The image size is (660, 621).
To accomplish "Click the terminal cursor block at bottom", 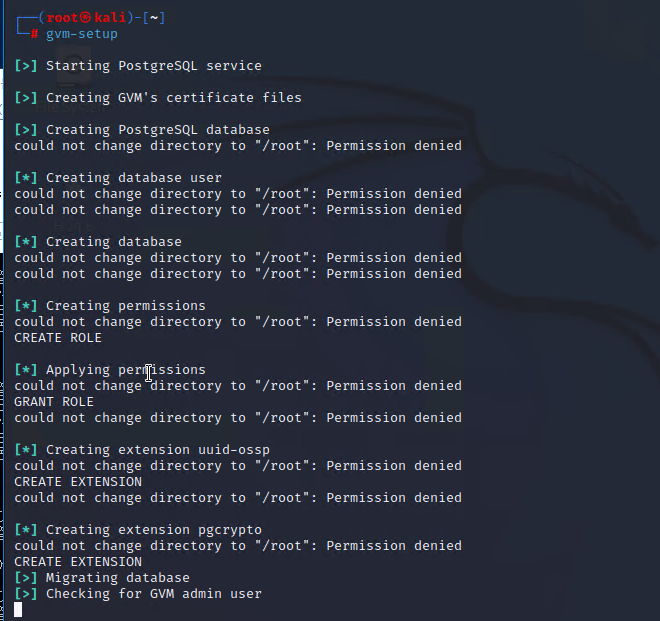I will [x=18, y=610].
